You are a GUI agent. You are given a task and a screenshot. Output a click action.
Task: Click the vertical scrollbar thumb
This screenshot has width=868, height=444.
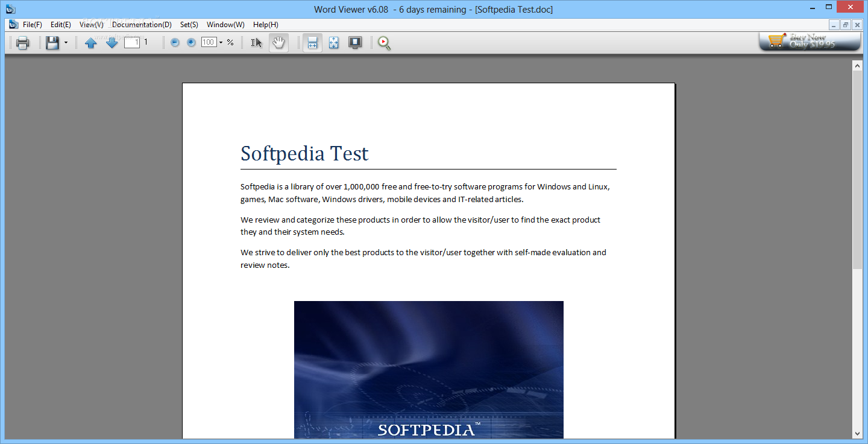857,170
